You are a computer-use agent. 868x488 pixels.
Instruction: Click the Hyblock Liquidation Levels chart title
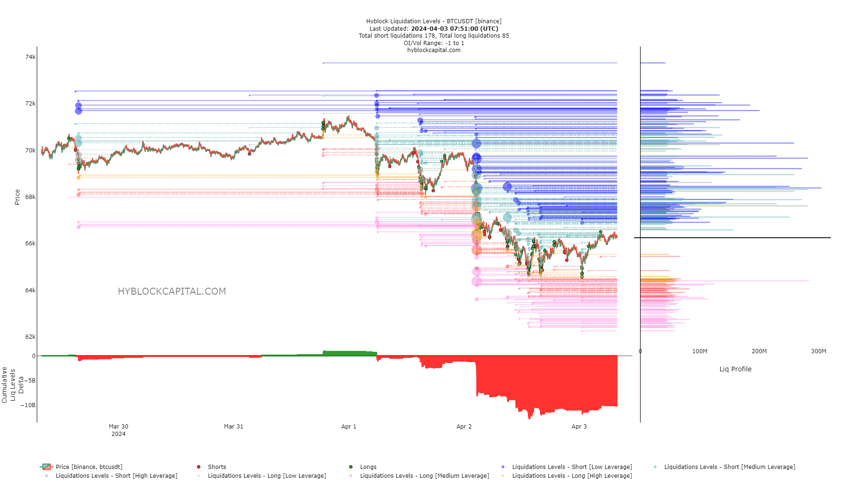pyautogui.click(x=434, y=21)
